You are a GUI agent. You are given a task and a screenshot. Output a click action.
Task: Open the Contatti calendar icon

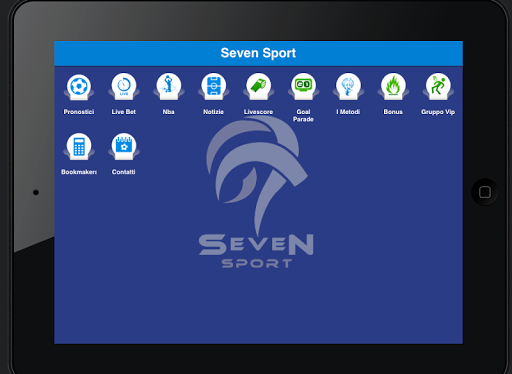tap(124, 147)
